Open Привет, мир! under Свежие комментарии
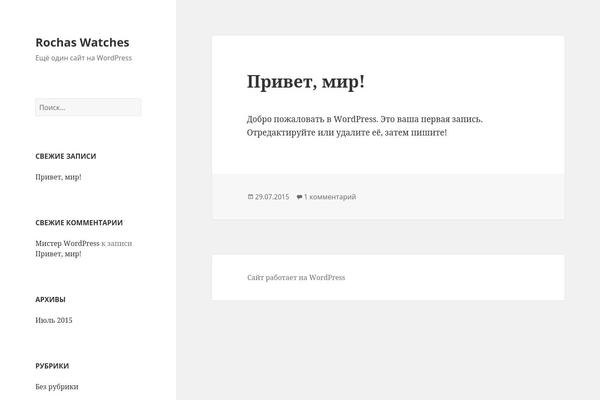Viewport: 600px width, 400px height. click(58, 254)
